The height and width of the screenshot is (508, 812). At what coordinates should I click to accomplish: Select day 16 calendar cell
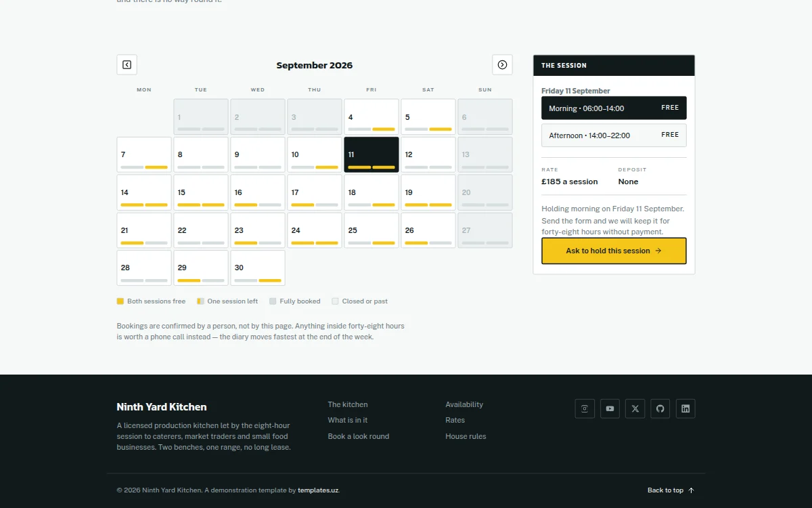pyautogui.click(x=258, y=192)
